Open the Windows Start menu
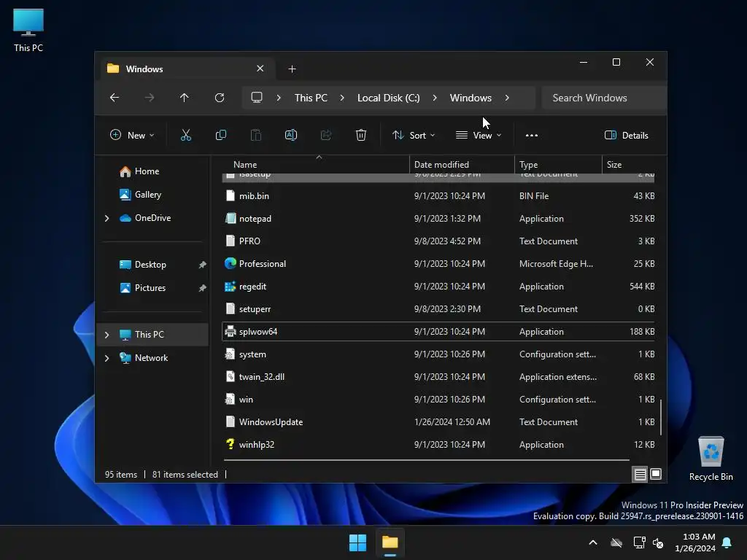 (x=357, y=542)
